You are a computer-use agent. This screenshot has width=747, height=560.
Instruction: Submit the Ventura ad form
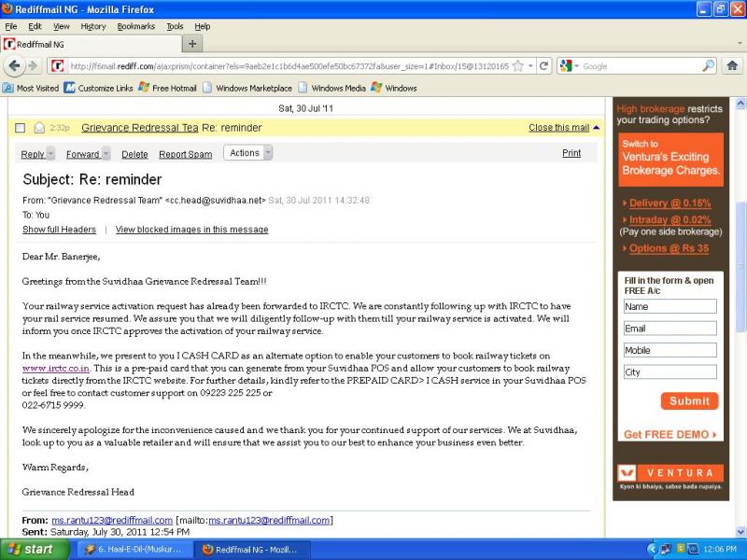pos(689,401)
